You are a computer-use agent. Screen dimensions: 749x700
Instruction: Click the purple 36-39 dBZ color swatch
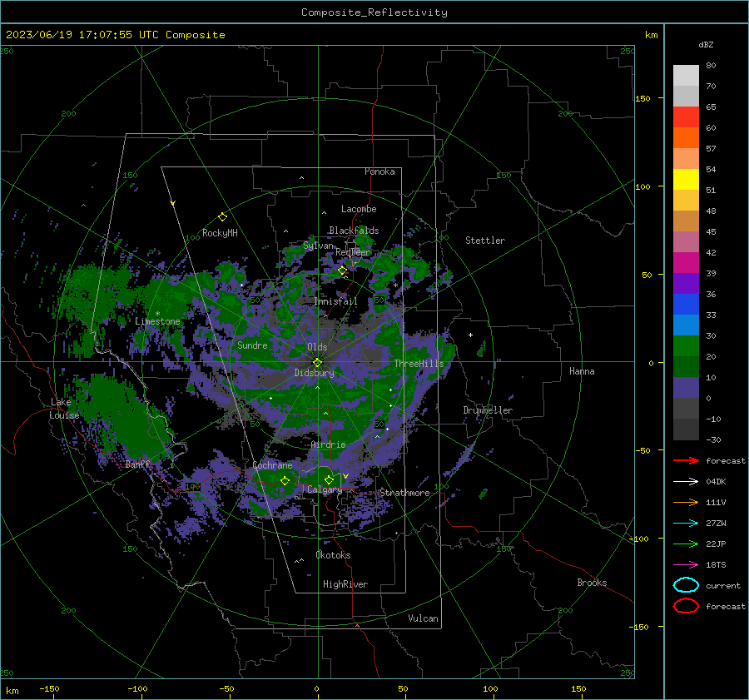686,283
